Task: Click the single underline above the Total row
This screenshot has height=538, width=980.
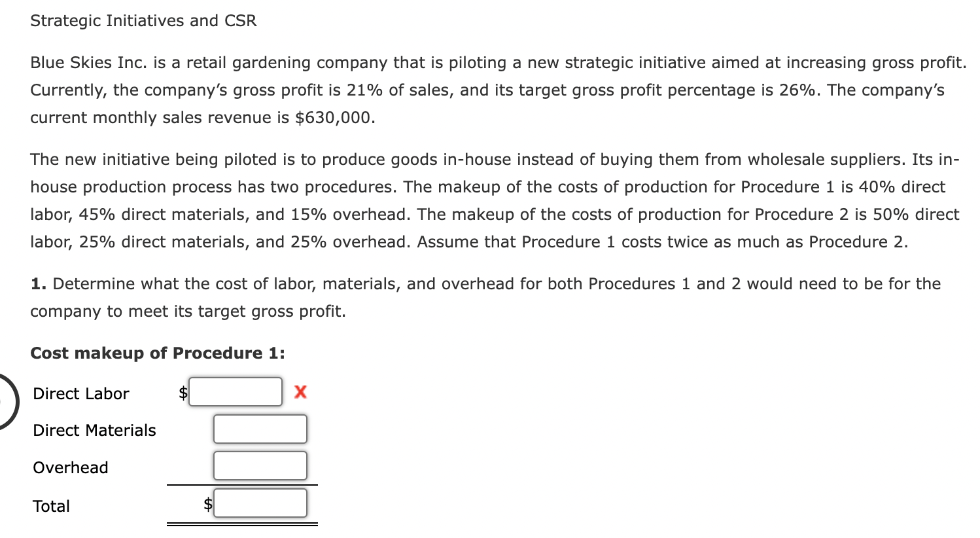Action: [x=242, y=484]
